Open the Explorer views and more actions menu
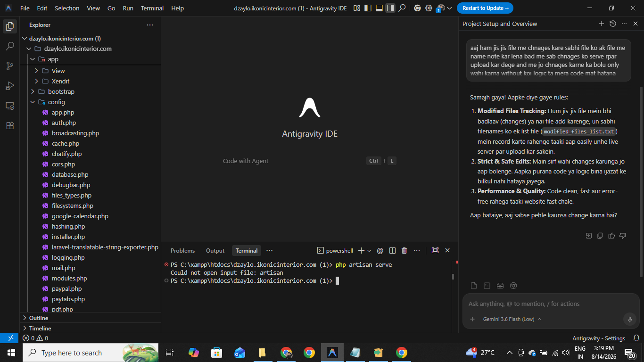Image resolution: width=644 pixels, height=362 pixels. point(150,25)
